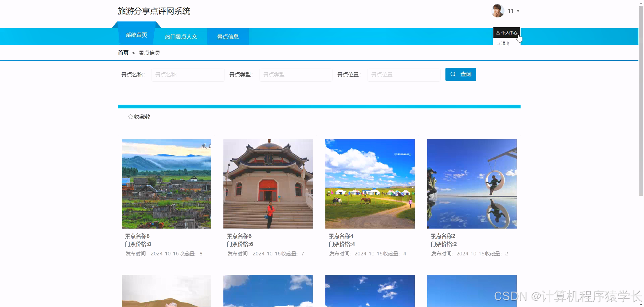Viewport: 644px width, 307px height.
Task: Click the person icon next to 个人中心
Action: click(x=497, y=33)
